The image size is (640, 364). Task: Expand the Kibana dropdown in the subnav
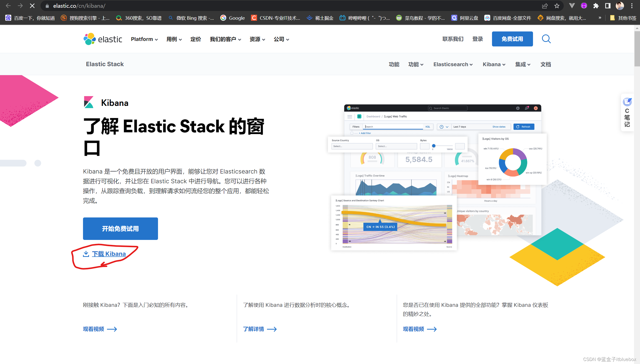(493, 64)
